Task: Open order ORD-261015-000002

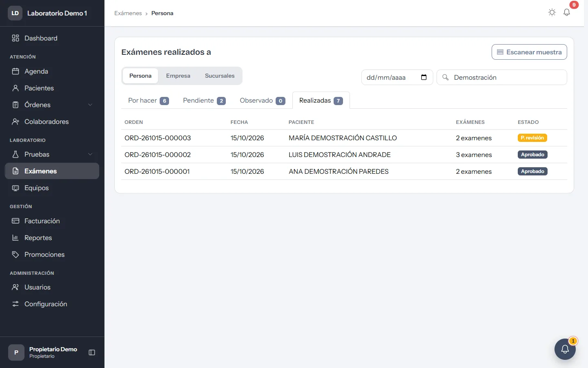Action: pyautogui.click(x=158, y=155)
